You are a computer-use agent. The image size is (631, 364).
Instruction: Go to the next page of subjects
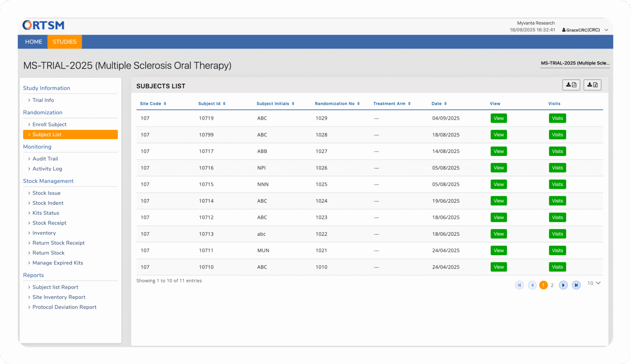[x=563, y=285]
